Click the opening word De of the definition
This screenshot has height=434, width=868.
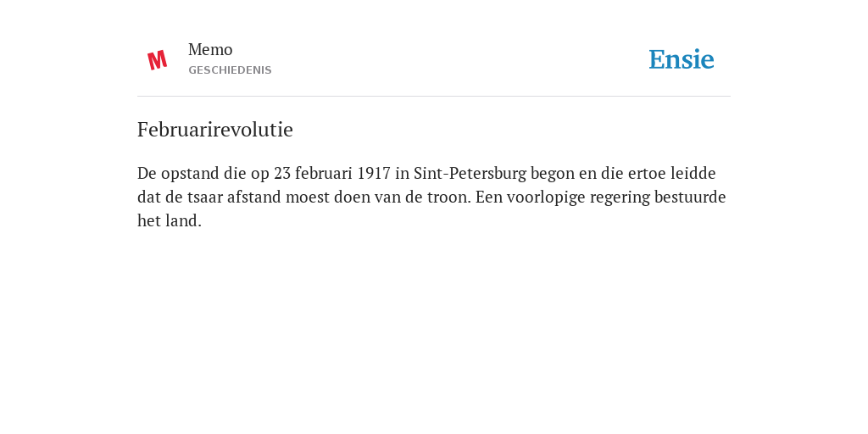[x=147, y=173]
